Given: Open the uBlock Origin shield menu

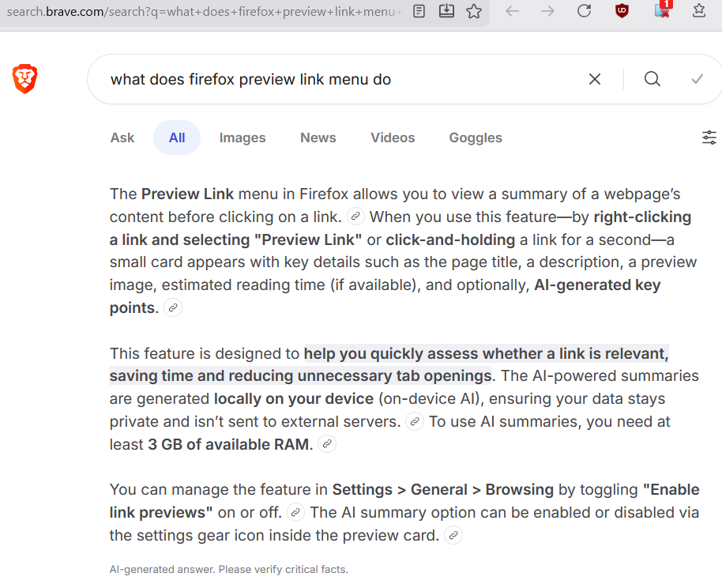Looking at the screenshot, I should click(622, 11).
